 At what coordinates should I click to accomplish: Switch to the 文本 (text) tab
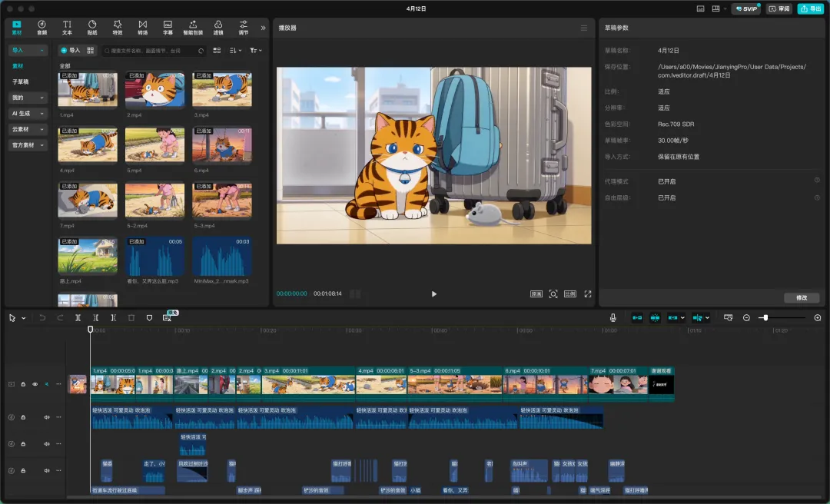click(67, 28)
